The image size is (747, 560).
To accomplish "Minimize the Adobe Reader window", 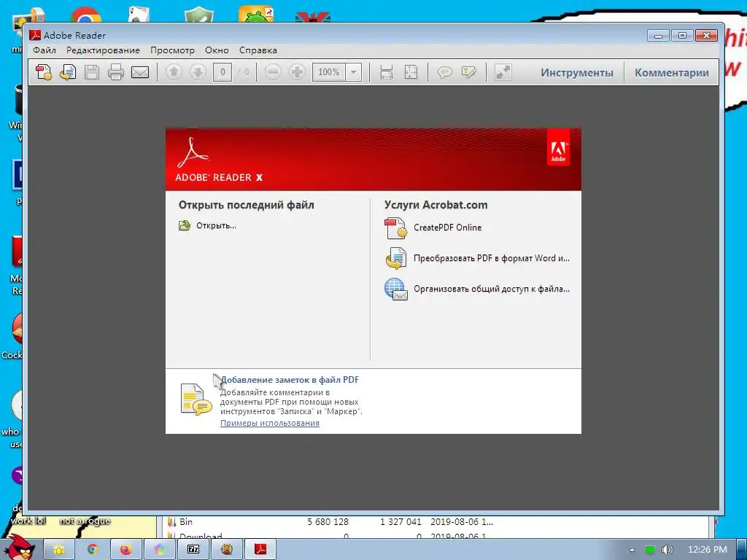I will (658, 35).
